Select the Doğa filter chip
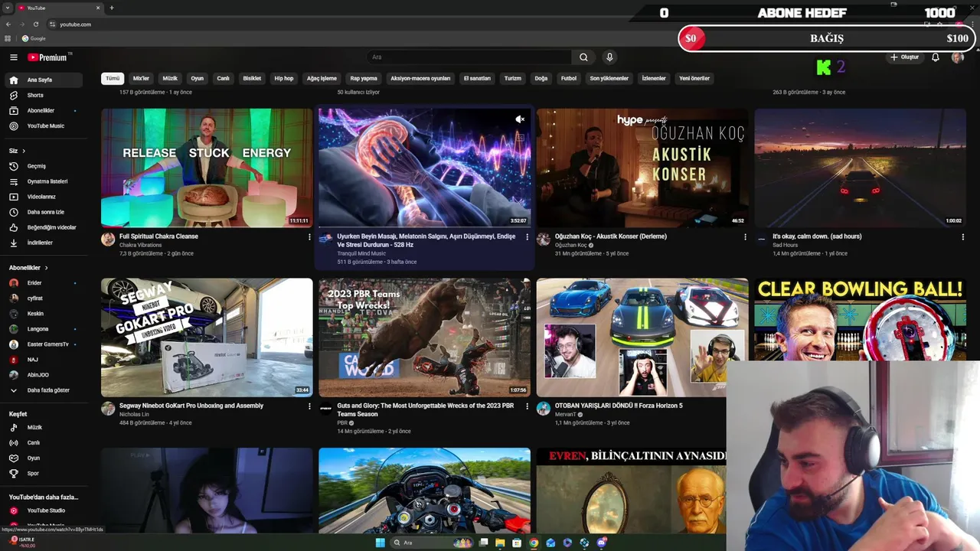980x551 pixels. 541,78
